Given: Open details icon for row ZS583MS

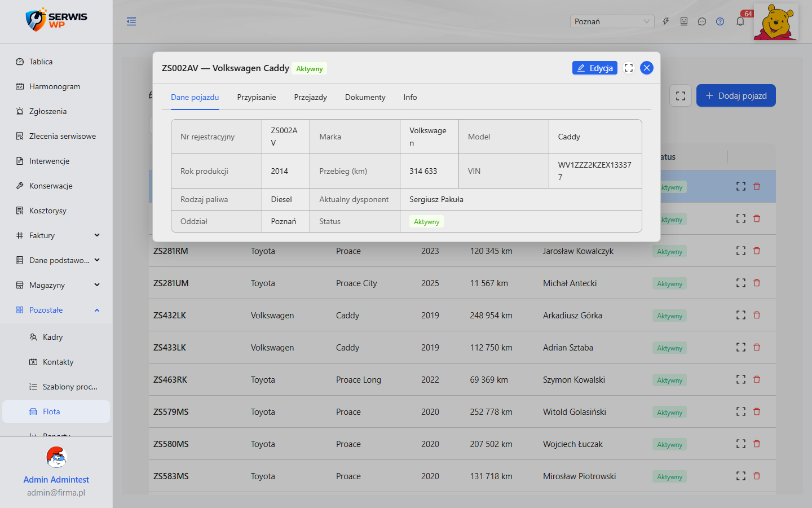Looking at the screenshot, I should coord(741,476).
